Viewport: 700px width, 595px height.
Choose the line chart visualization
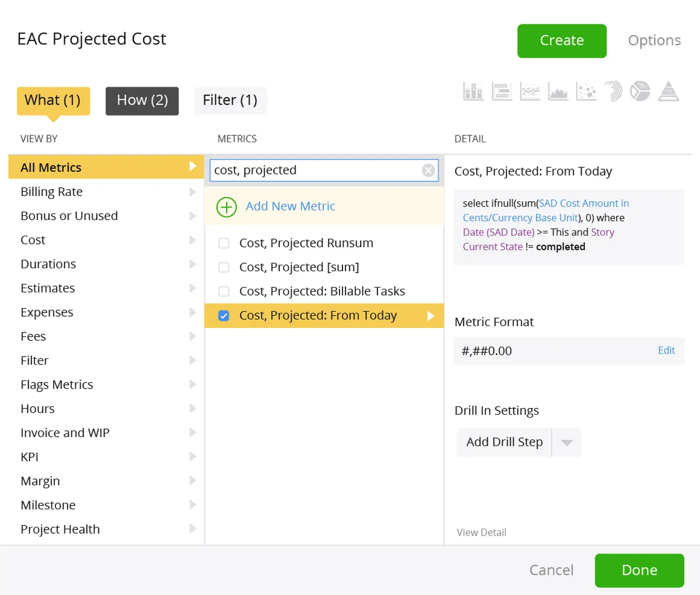point(530,92)
